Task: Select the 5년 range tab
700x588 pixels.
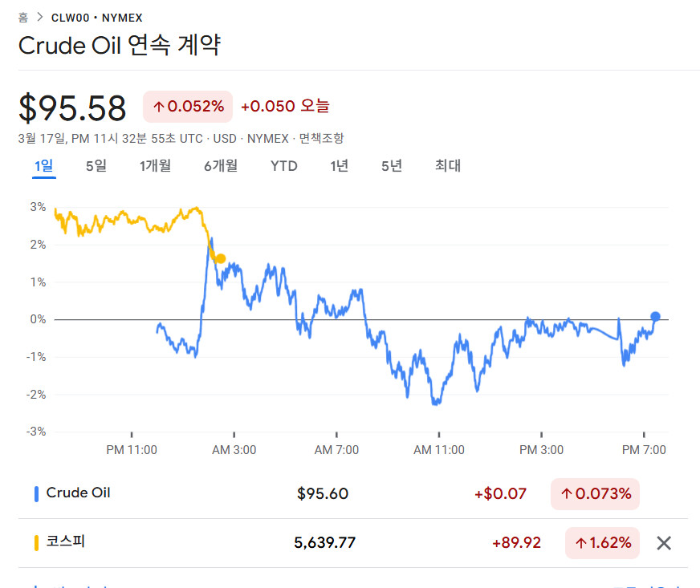Action: (392, 166)
